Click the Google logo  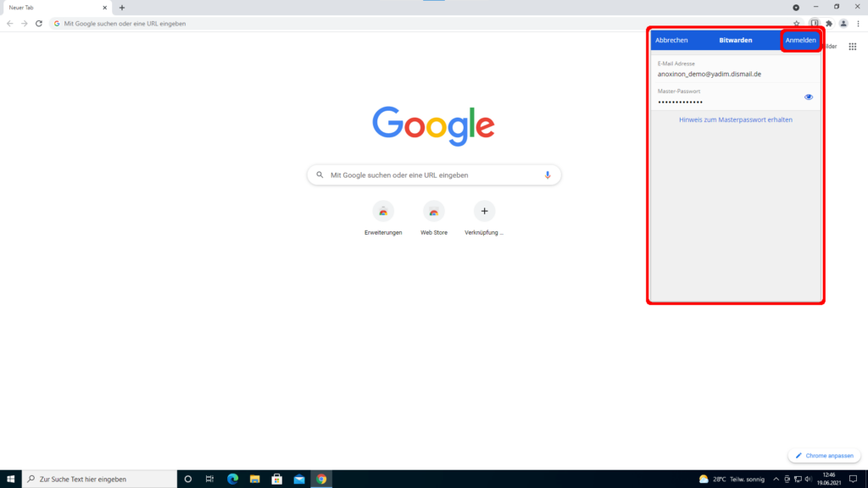click(x=433, y=125)
